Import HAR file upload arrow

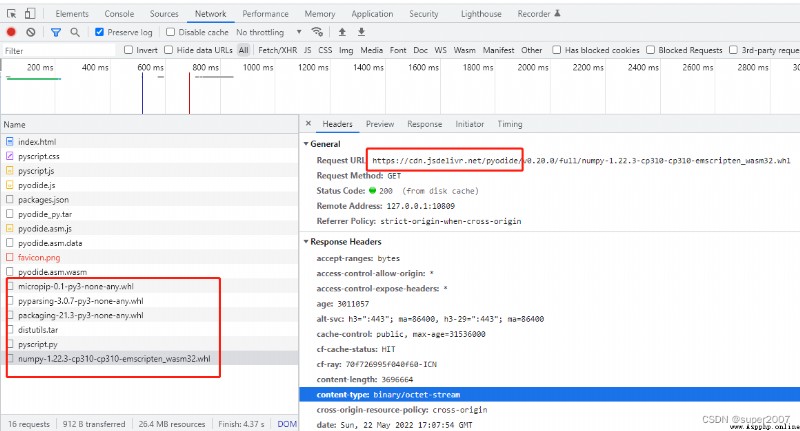[x=342, y=32]
